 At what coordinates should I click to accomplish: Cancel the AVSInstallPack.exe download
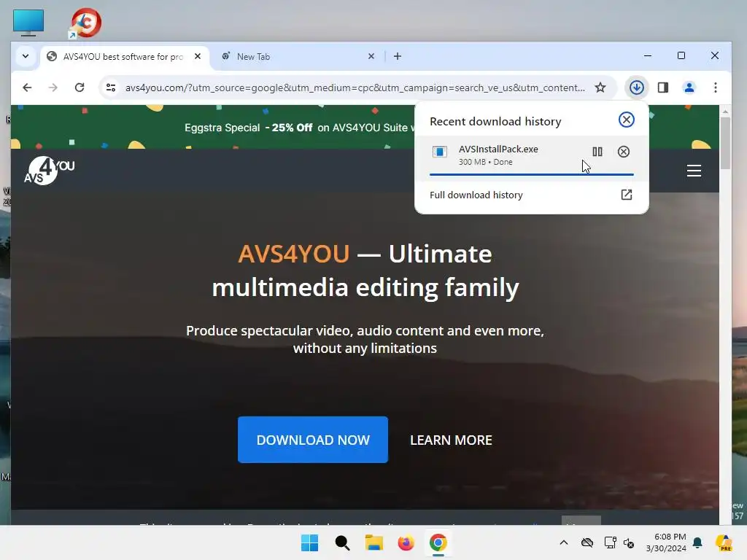(623, 152)
